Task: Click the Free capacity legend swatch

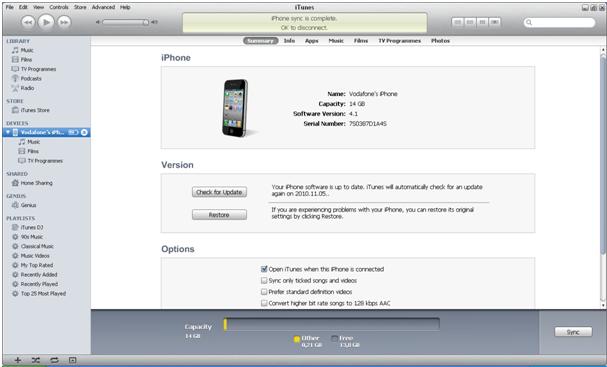Action: 334,338
